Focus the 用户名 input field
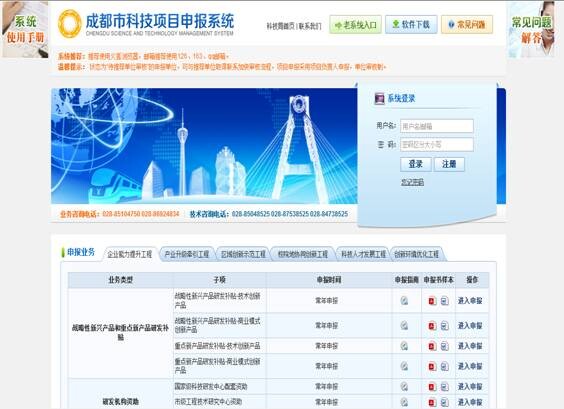 coord(437,126)
